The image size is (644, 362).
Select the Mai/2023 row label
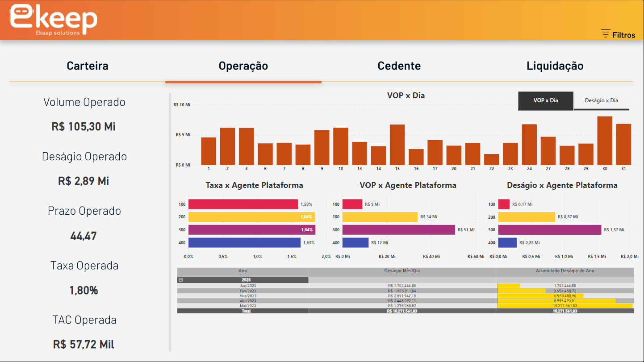[248, 306]
